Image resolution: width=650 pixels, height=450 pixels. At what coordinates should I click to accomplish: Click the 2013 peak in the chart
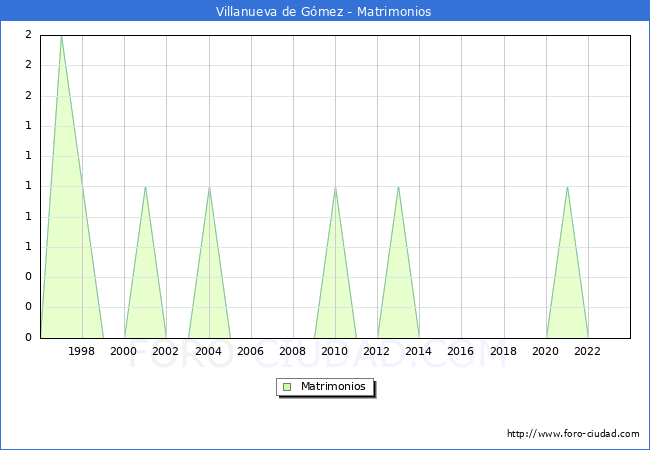point(398,187)
